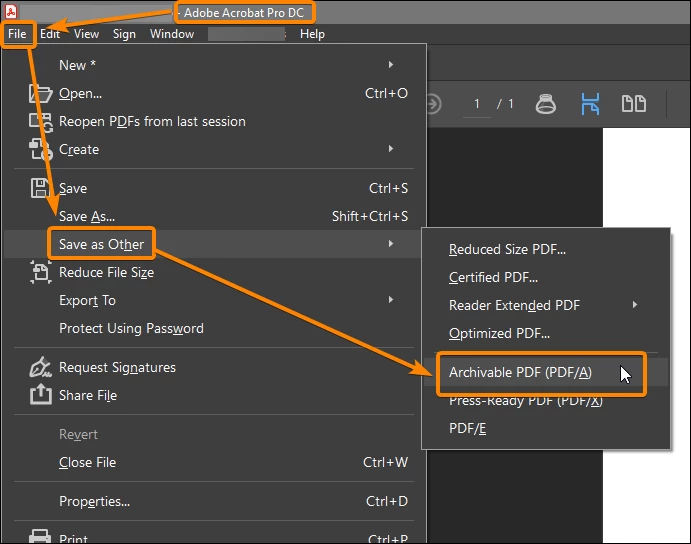Open Properties... from File menu
The width and height of the screenshot is (691, 544).
point(214,501)
